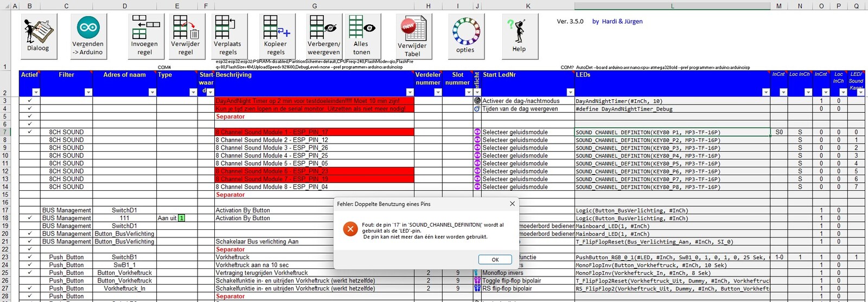This screenshot has height=302, width=868.
Task: Click OK in the error dialog
Action: (x=495, y=260)
